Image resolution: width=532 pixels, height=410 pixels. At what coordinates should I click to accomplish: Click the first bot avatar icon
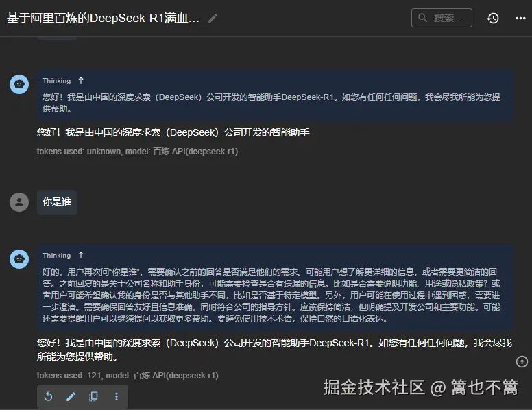tap(19, 84)
